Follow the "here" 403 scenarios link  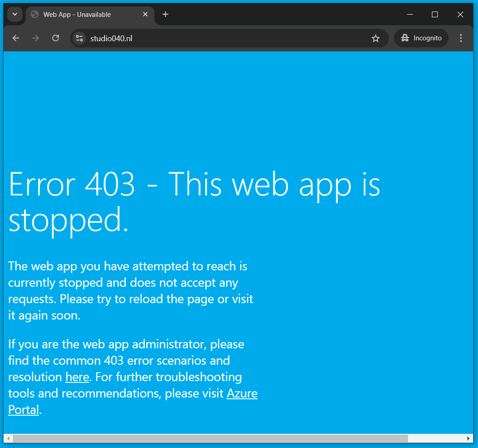click(77, 377)
